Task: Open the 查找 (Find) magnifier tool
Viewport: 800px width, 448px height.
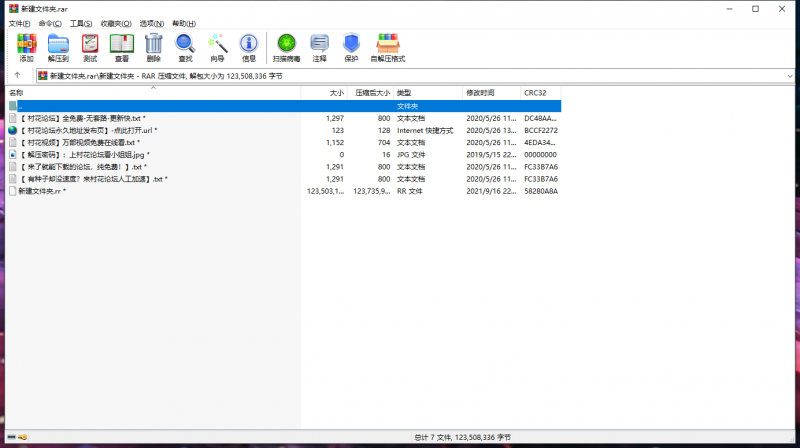Action: click(185, 46)
